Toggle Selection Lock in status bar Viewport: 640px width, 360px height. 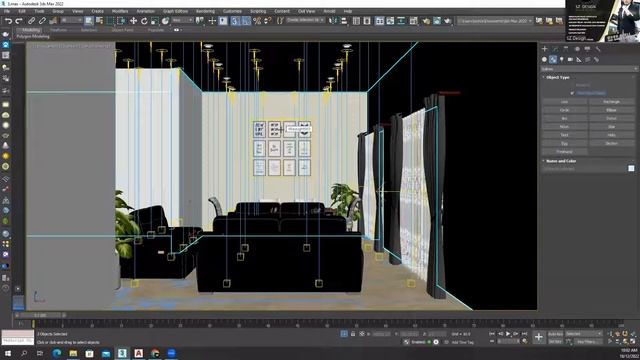point(353,334)
